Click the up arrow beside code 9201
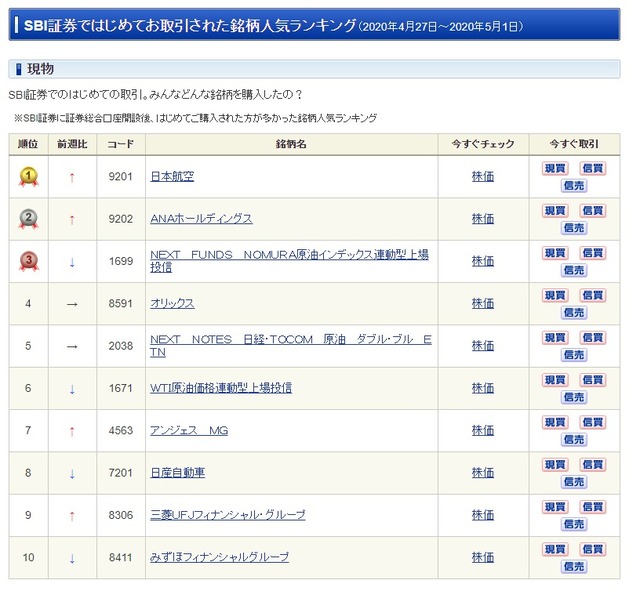Image resolution: width=640 pixels, height=591 pixels. pyautogui.click(x=73, y=180)
